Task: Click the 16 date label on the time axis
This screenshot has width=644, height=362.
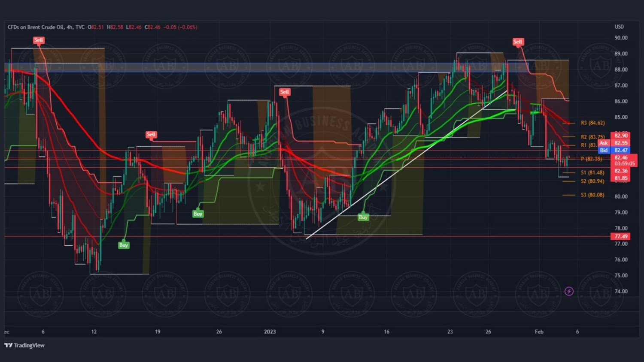Action: coord(386,332)
